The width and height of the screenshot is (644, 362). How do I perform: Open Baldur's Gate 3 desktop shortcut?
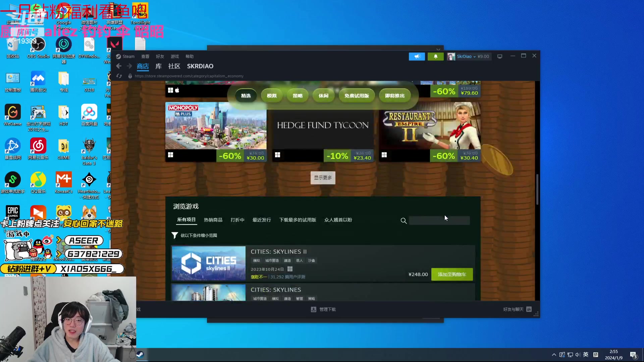[89, 152]
